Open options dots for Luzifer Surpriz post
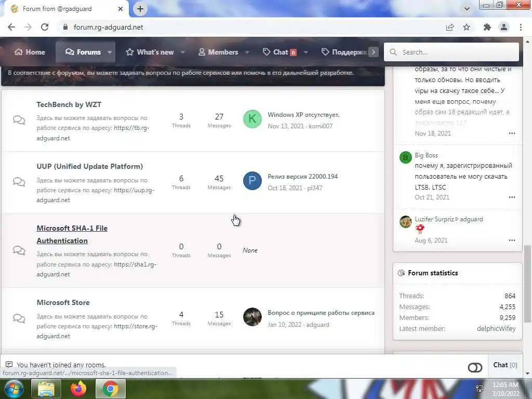Viewport: 532px width, 399px height. pos(512,240)
